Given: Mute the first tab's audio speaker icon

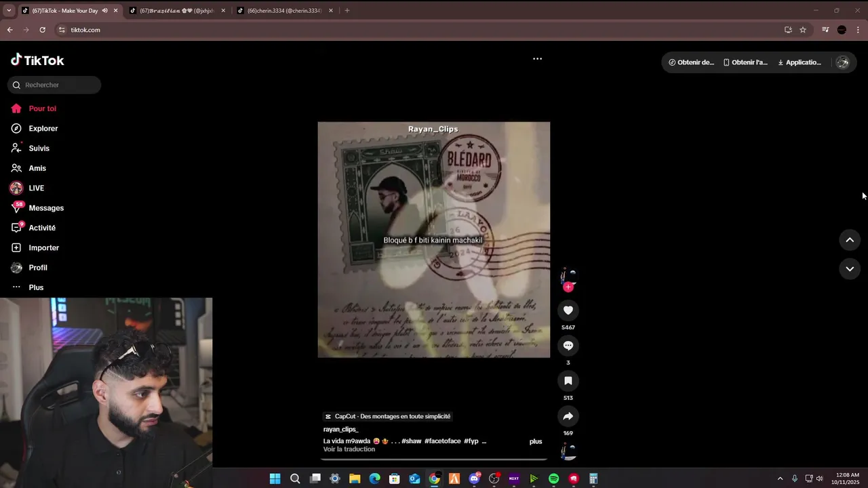Looking at the screenshot, I should pyautogui.click(x=104, y=11).
